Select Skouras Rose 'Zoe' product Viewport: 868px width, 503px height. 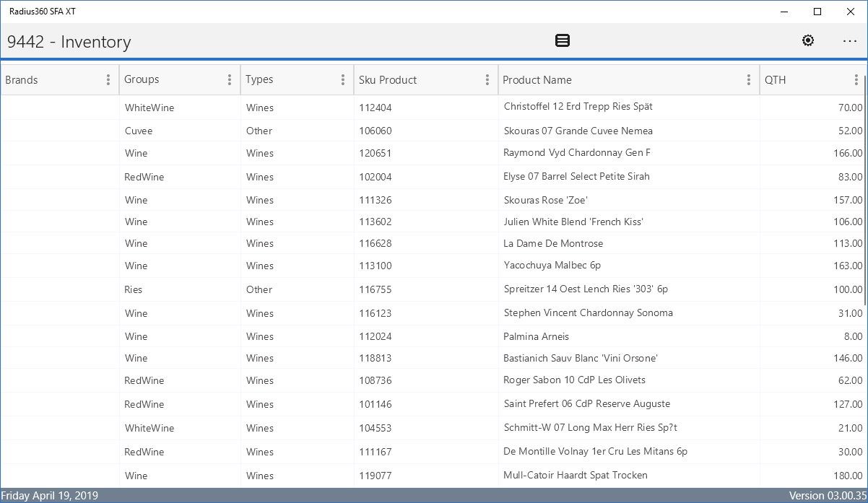(x=545, y=200)
